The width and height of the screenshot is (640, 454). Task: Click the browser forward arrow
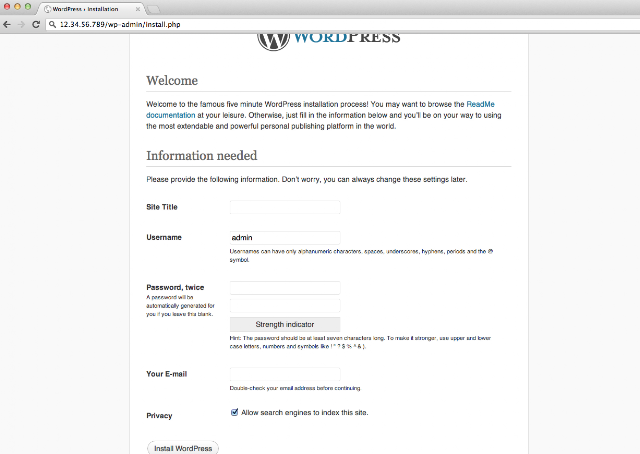click(x=21, y=24)
